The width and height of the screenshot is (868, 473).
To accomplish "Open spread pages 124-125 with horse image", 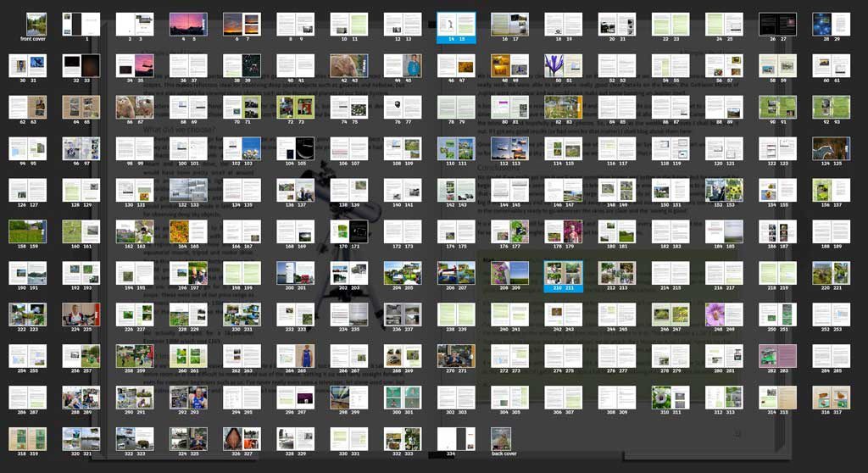I will 831,149.
